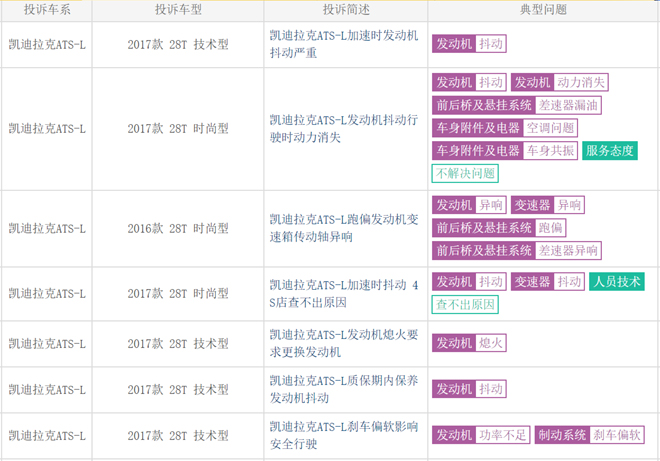Click 凯迪拉克ATS-L series in 质保期内保养 row
This screenshot has height=461, width=660.
click(x=47, y=389)
